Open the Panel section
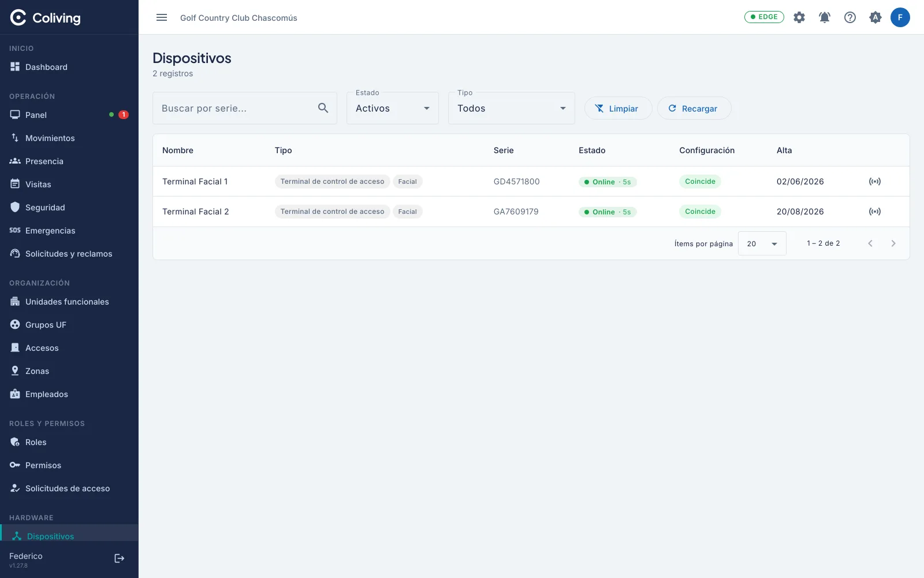 [x=69, y=115]
